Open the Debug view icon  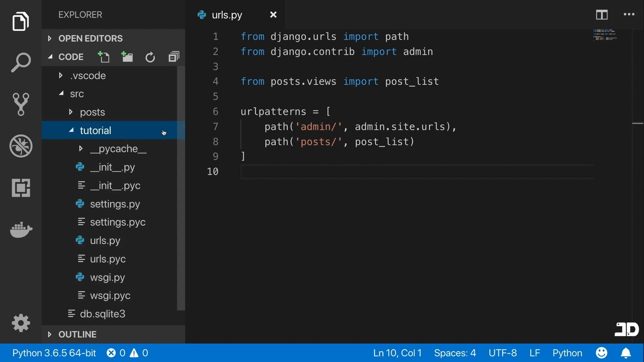click(x=21, y=146)
